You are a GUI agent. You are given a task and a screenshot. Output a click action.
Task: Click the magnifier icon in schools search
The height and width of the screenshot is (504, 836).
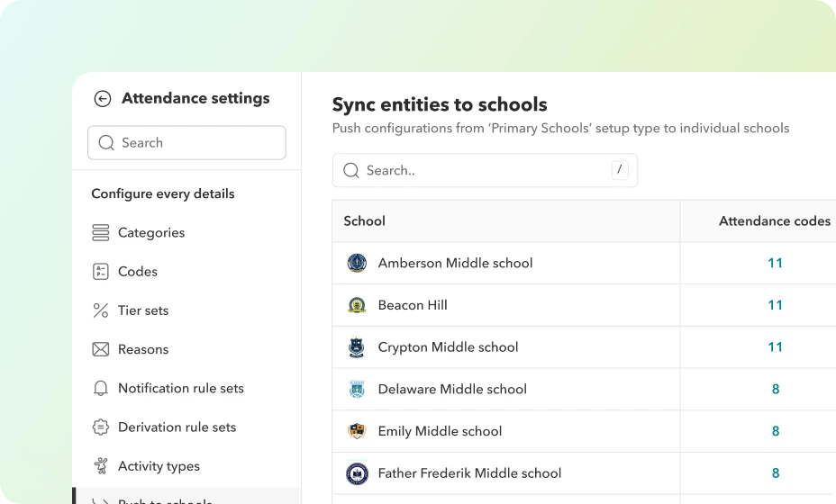[351, 170]
